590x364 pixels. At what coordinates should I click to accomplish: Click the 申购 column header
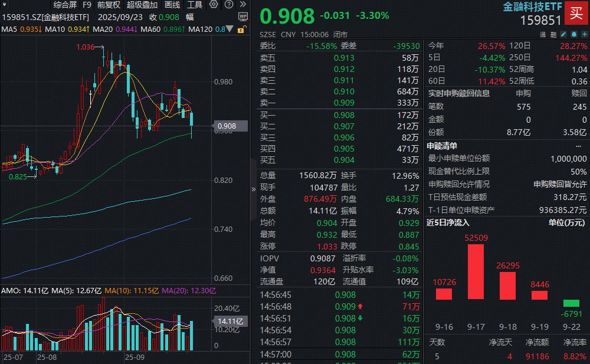coord(523,93)
